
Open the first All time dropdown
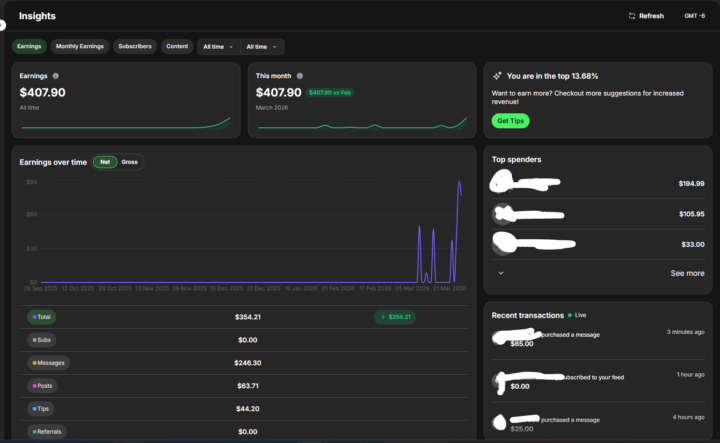218,47
